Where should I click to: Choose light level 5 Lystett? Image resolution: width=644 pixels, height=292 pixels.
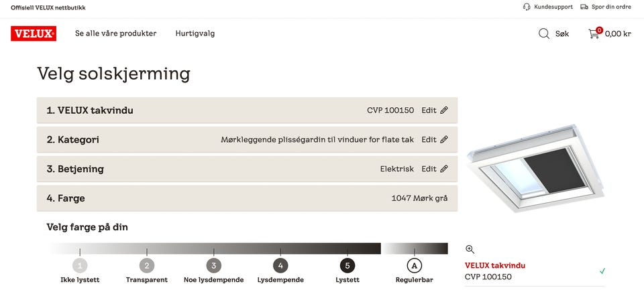(x=347, y=265)
